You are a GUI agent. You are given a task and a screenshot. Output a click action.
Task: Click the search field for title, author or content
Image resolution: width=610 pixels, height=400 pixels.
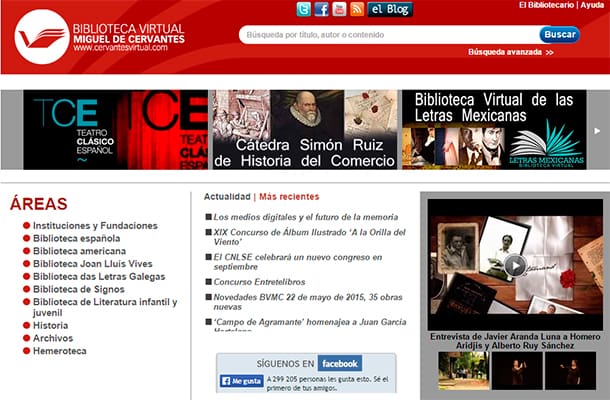pos(389,35)
